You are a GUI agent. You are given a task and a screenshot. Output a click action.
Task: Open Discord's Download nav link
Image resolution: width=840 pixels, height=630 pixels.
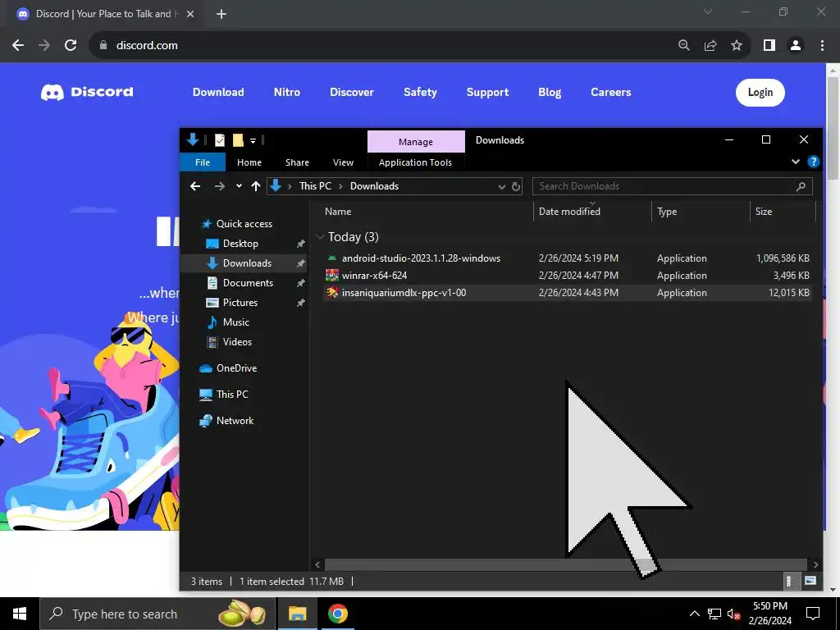(218, 92)
